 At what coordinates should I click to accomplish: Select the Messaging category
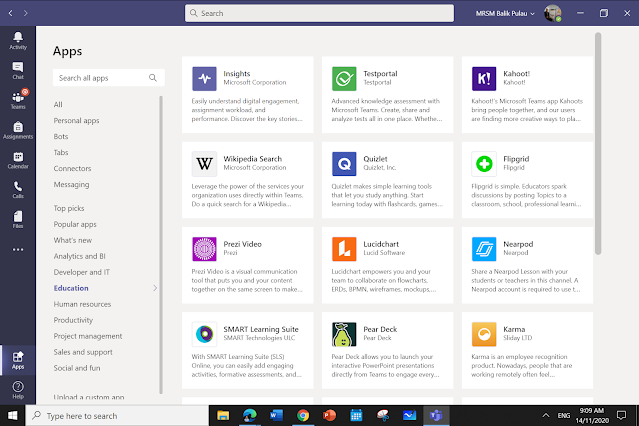(71, 184)
